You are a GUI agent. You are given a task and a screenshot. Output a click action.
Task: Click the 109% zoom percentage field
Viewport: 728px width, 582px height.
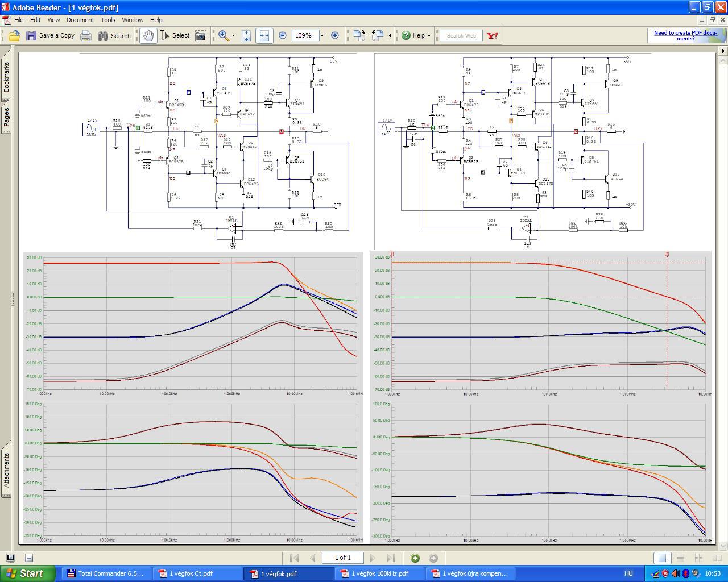point(304,35)
